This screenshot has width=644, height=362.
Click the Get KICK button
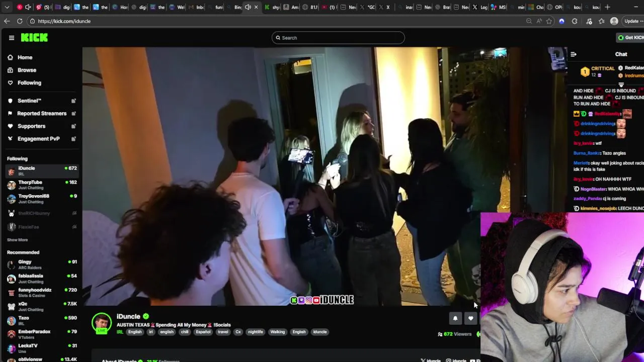(x=631, y=38)
